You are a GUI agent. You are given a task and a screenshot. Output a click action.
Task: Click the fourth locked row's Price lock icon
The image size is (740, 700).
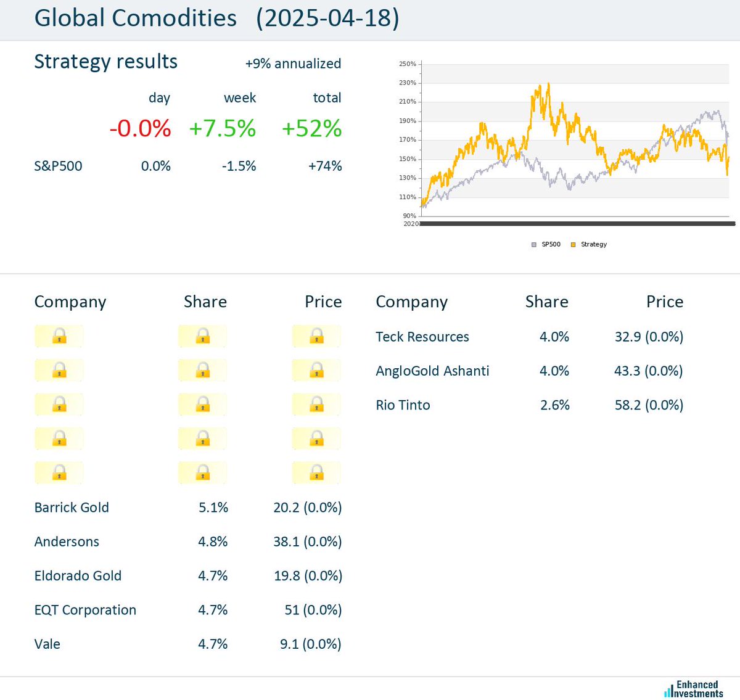[x=317, y=439]
